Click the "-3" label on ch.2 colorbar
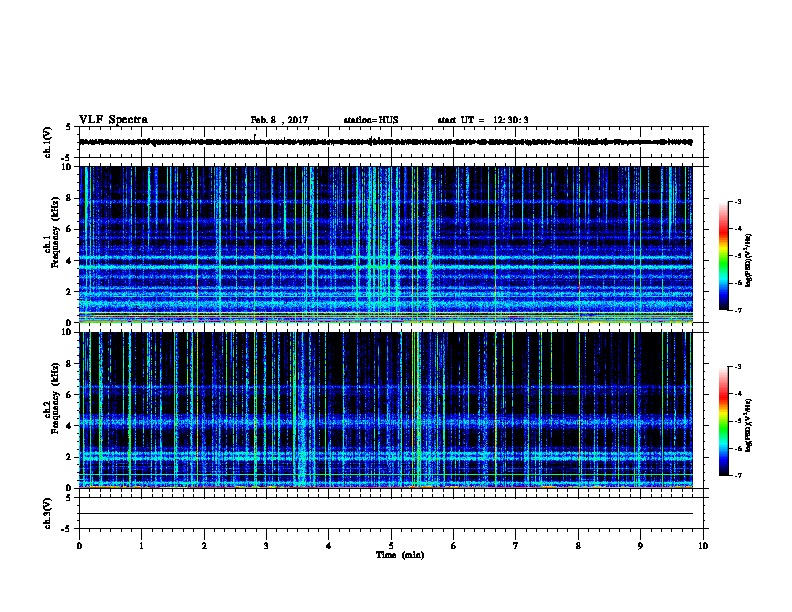The height and width of the screenshot is (612, 792). (737, 367)
